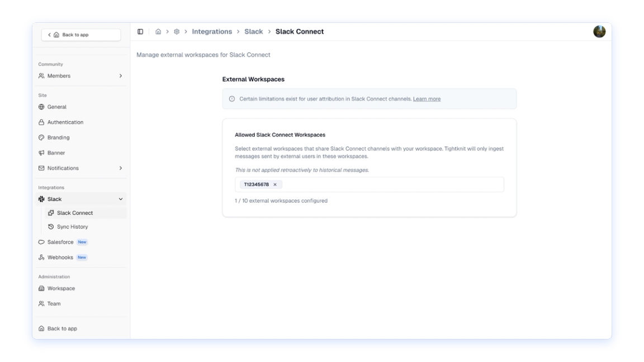Click the Webhooks icon
The image size is (644, 362).
coord(41,258)
